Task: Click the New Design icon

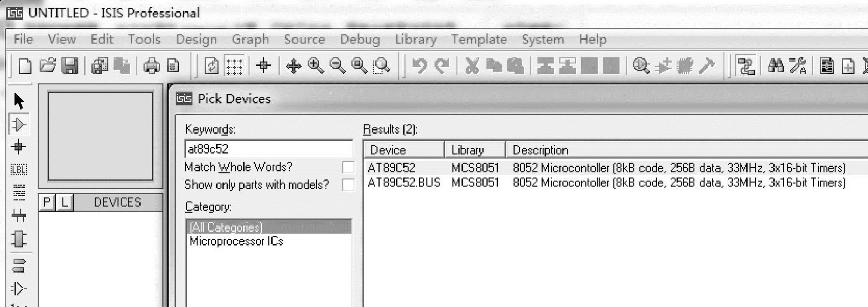Action: click(25, 65)
